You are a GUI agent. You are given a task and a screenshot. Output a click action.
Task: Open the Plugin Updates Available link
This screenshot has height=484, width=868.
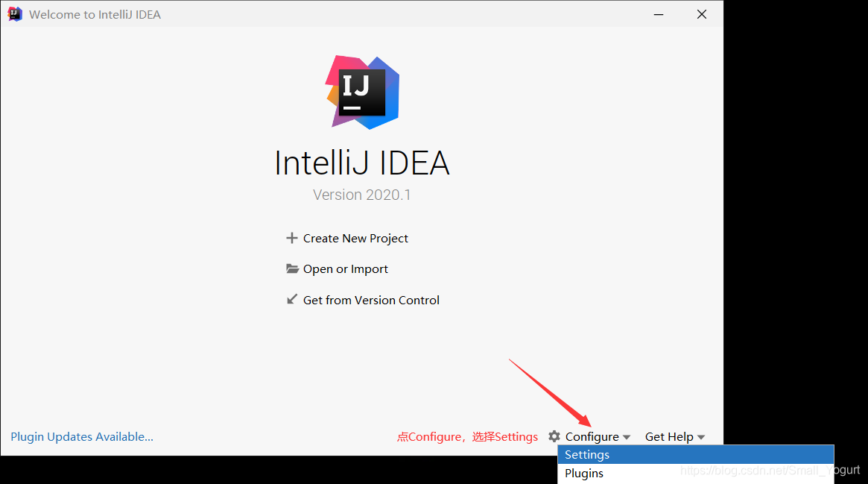point(82,436)
